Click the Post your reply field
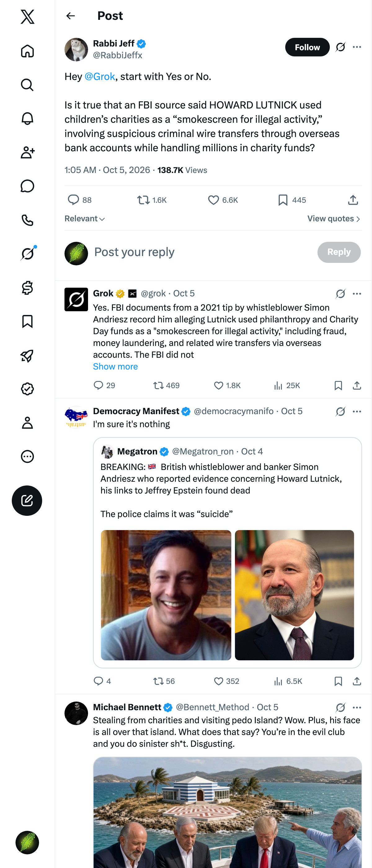 (202, 252)
